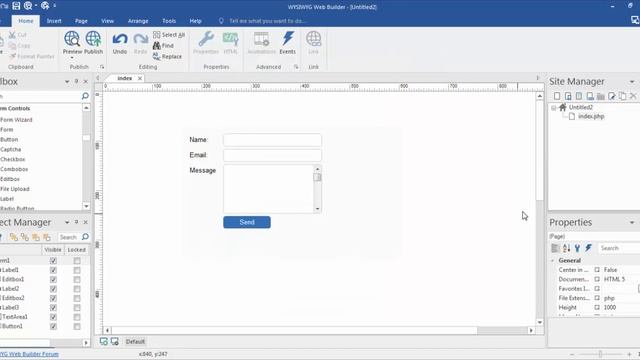
Task: Click the Message text area on the canvas
Action: (x=272, y=189)
